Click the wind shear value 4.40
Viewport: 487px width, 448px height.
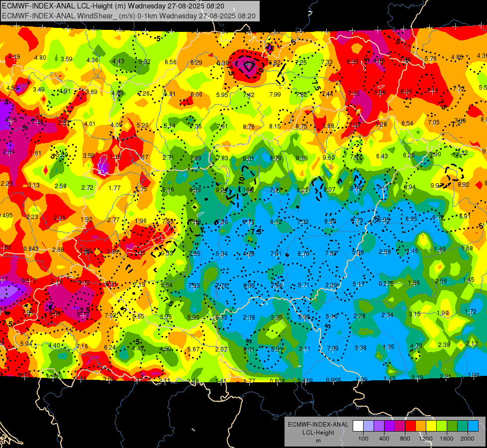point(54,345)
